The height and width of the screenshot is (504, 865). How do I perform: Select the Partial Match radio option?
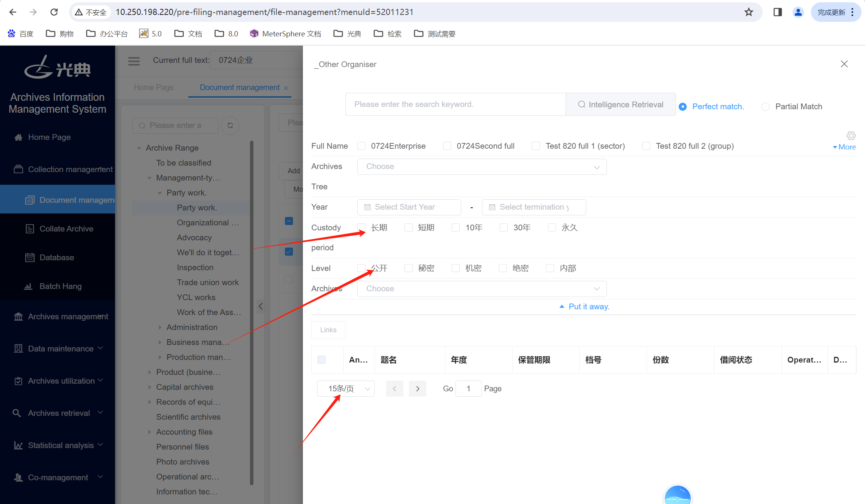(x=765, y=107)
